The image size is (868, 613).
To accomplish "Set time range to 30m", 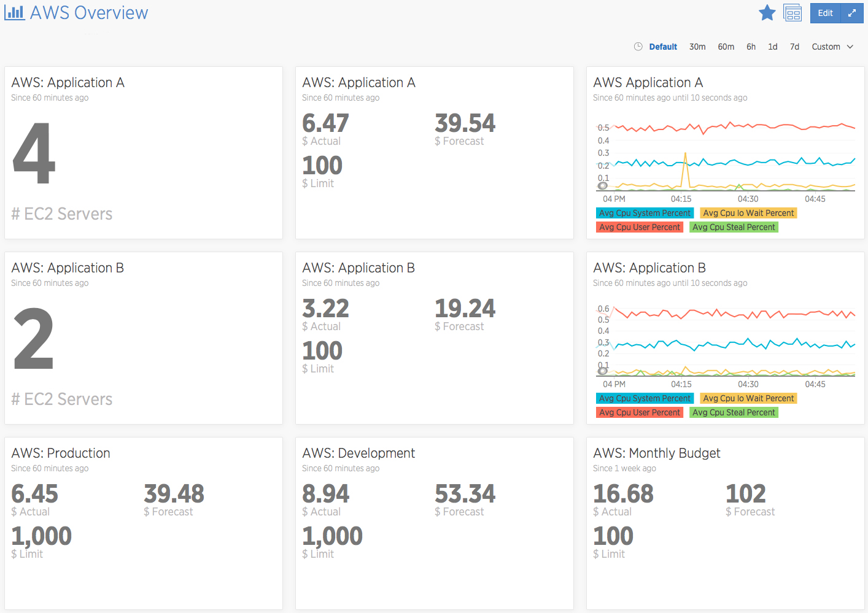I will pos(697,47).
